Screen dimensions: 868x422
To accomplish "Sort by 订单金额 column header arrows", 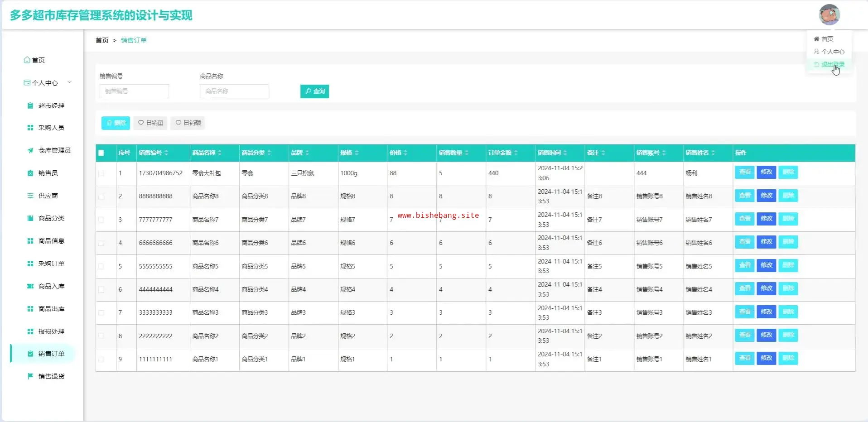I will 516,153.
